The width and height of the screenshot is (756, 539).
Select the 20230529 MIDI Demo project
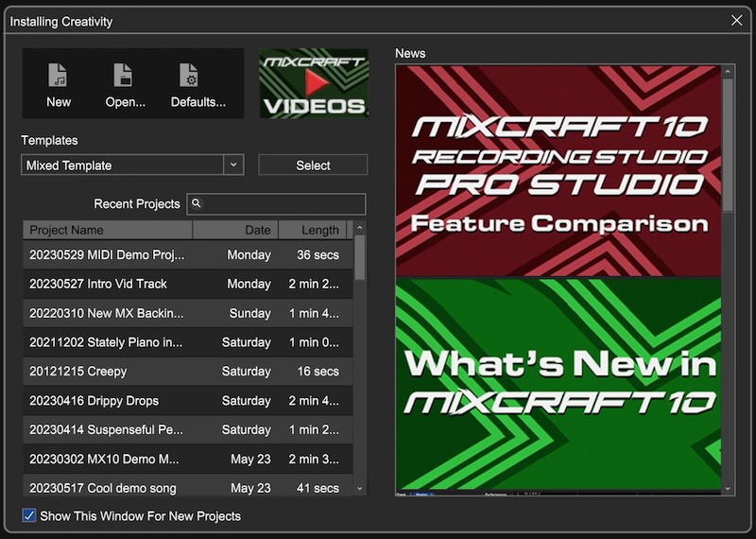[107, 255]
